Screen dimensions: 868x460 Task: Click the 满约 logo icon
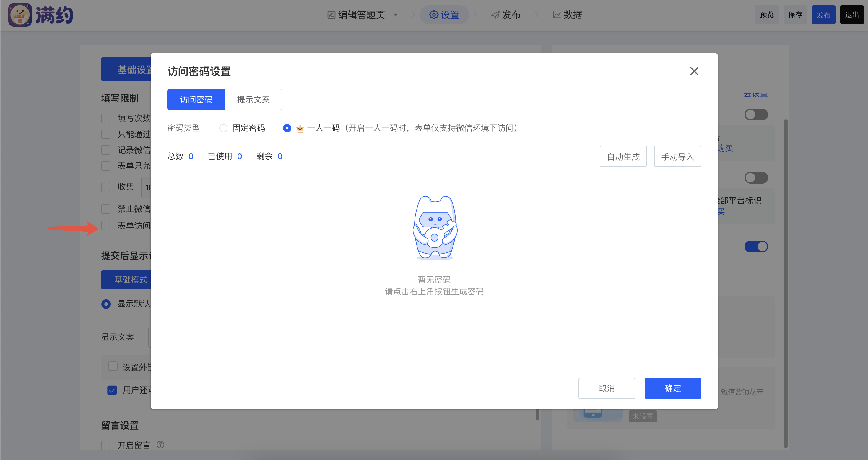pos(20,15)
